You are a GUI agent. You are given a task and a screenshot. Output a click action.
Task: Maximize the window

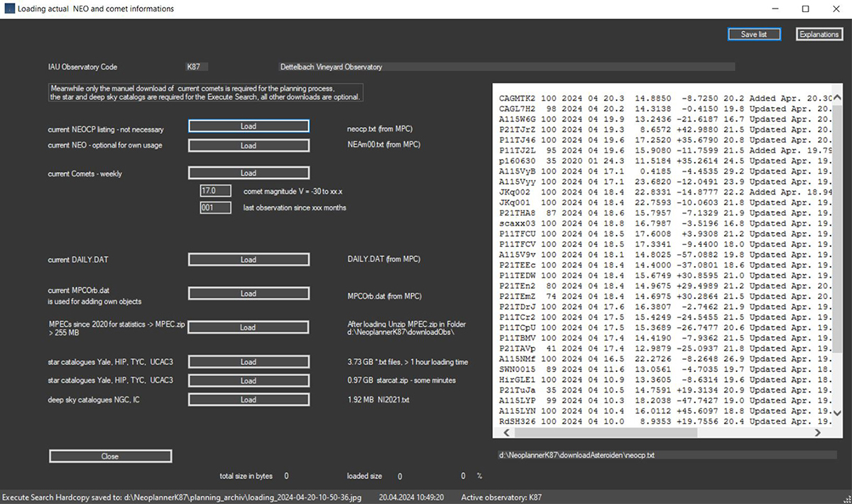[x=805, y=9]
